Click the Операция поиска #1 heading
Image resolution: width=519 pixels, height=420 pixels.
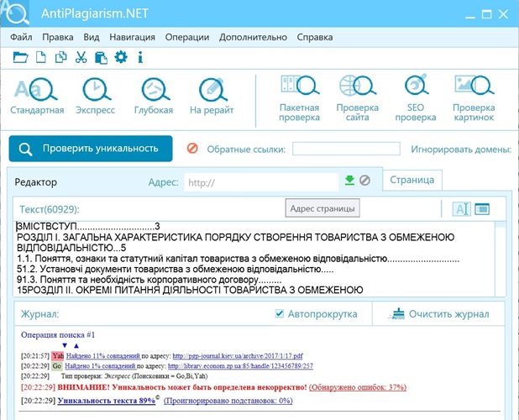coord(58,334)
